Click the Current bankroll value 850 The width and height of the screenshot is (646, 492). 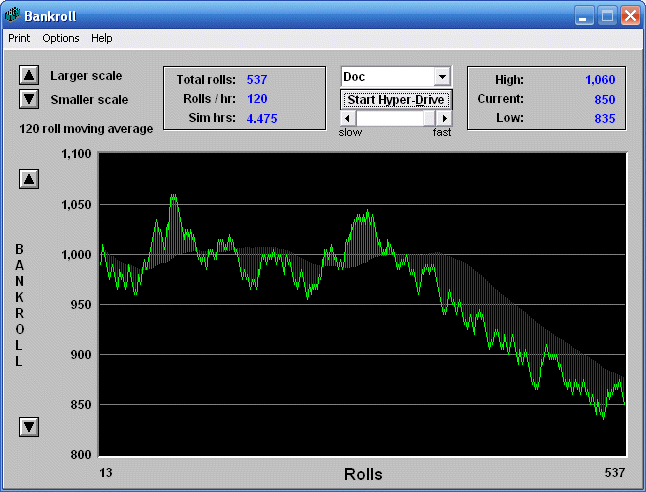[x=604, y=99]
